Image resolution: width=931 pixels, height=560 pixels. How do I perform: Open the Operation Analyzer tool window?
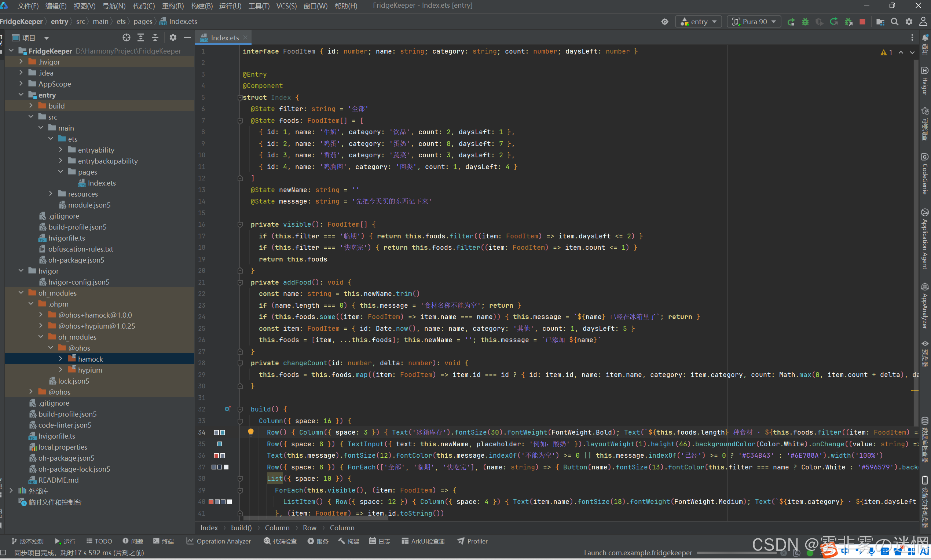click(x=219, y=541)
